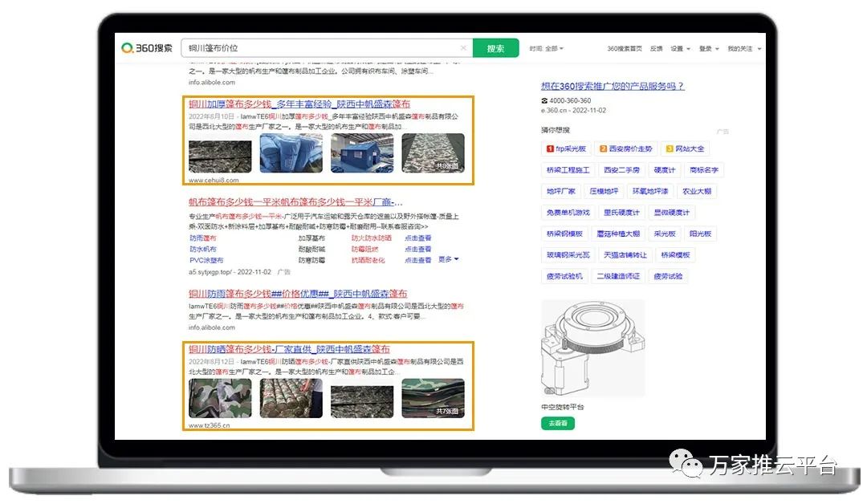Expand the 我的关注 menu
This screenshot has width=867, height=504.
click(743, 49)
